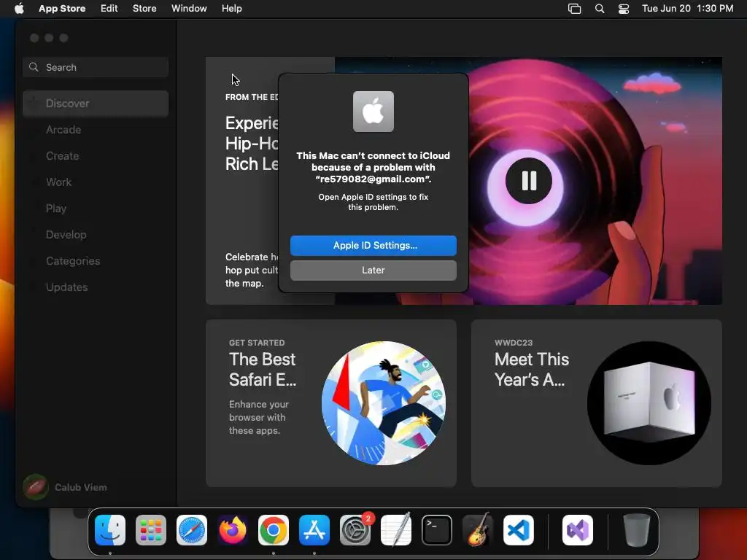Click the magnifier icon in search field
The height and width of the screenshot is (560, 747).
tap(34, 67)
